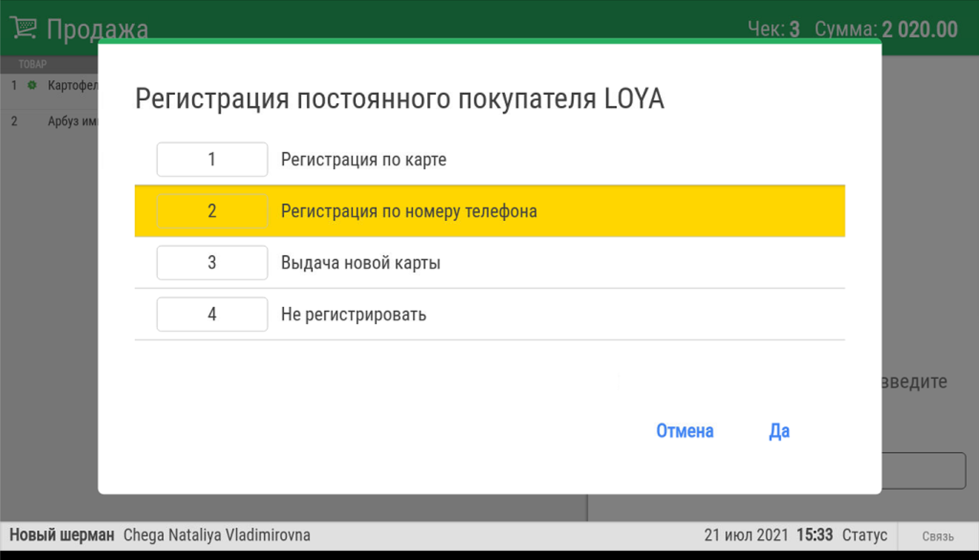979x560 pixels.
Task: Click the 'ТОВАР' column header
Action: click(33, 64)
